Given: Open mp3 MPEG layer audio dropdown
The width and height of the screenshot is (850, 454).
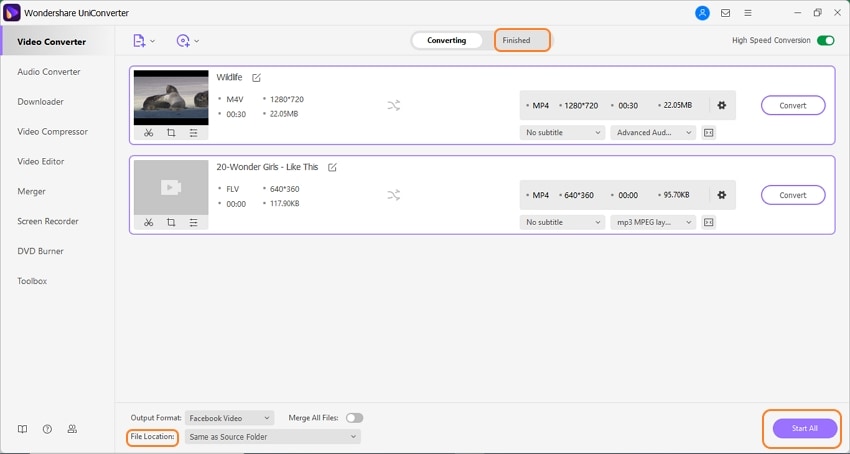Looking at the screenshot, I should (653, 222).
